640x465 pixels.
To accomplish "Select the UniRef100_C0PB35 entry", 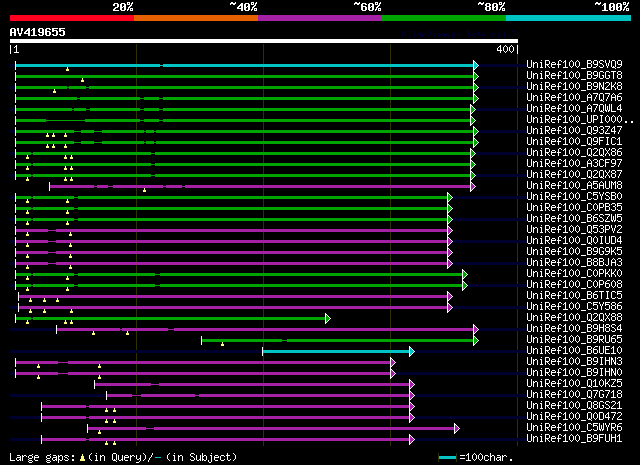I will (574, 208).
